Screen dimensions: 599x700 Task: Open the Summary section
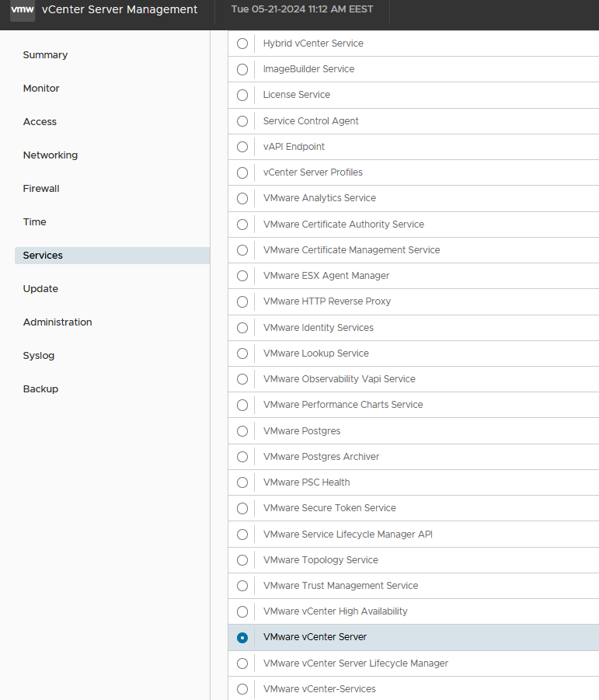(45, 55)
